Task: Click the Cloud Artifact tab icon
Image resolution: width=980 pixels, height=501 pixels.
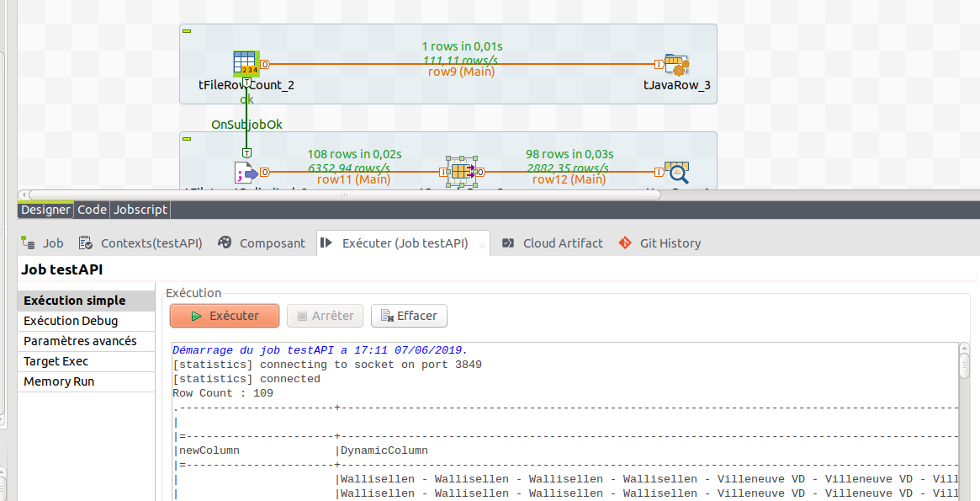Action: (507, 243)
